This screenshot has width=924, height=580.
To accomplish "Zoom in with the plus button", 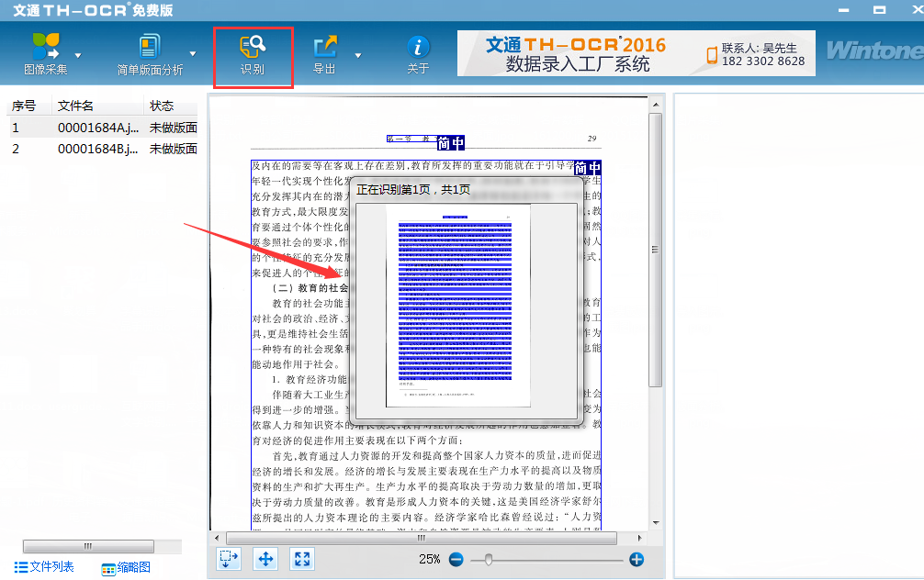I will click(636, 559).
